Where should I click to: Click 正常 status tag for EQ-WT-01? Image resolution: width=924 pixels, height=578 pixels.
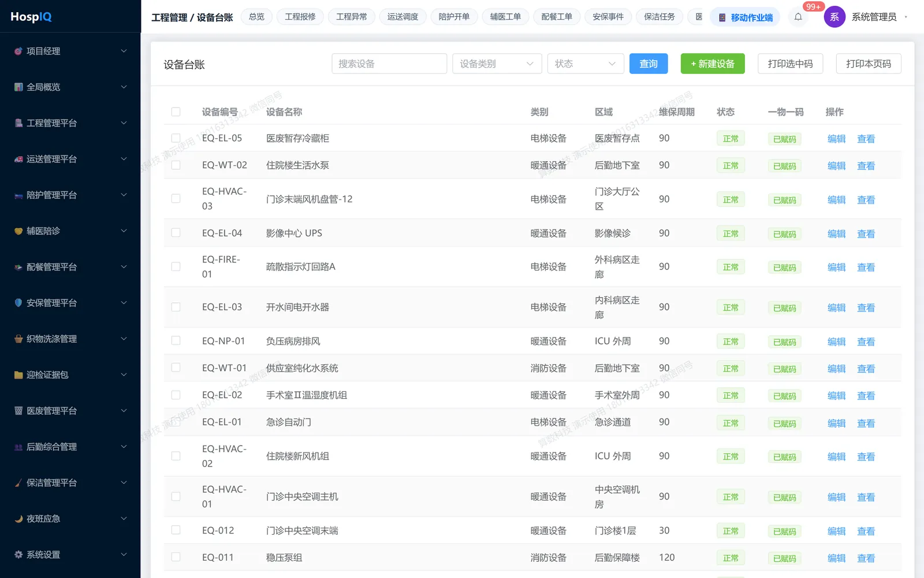pos(731,368)
